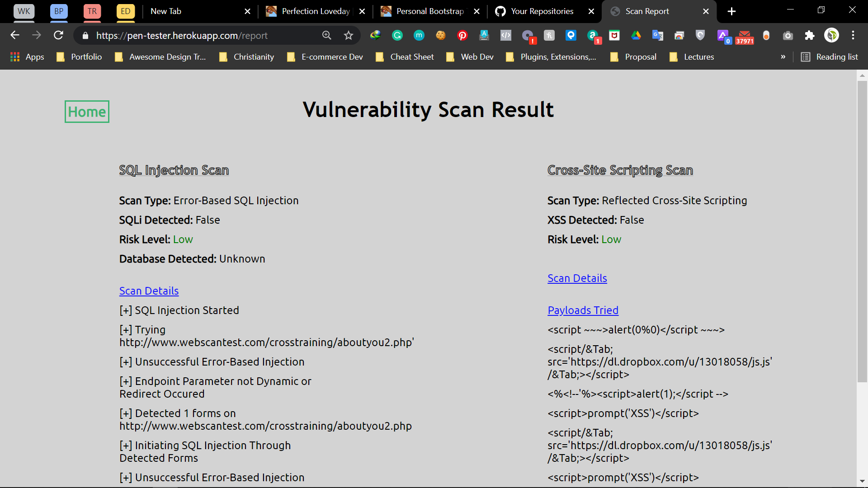Click the Home button

click(x=87, y=112)
